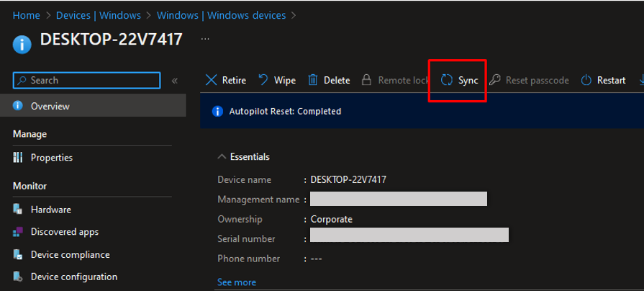
Task: Click the Device name label
Action: pyautogui.click(x=245, y=179)
